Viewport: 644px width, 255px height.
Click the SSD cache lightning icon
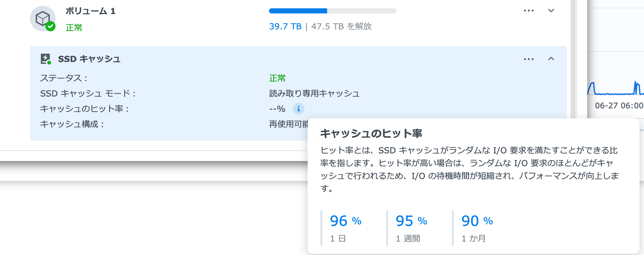(46, 59)
